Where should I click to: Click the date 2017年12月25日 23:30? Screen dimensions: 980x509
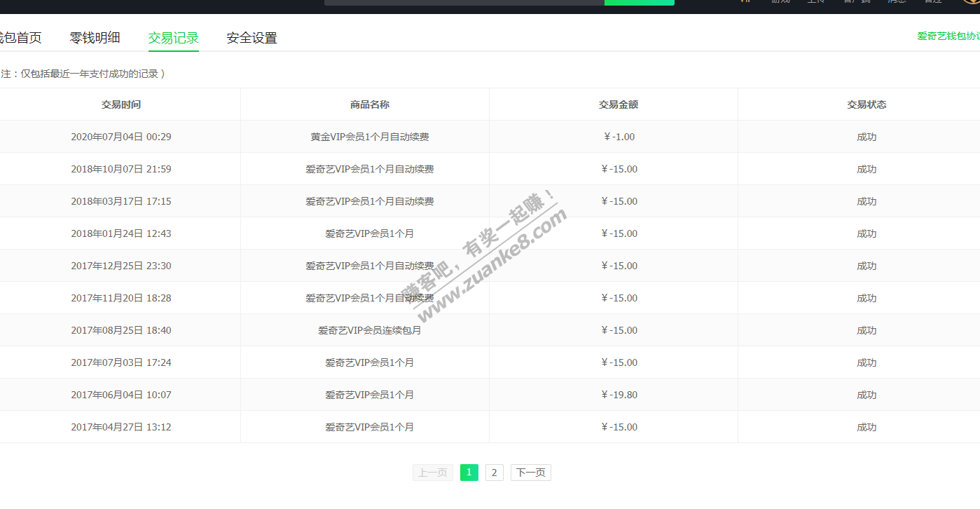(121, 266)
